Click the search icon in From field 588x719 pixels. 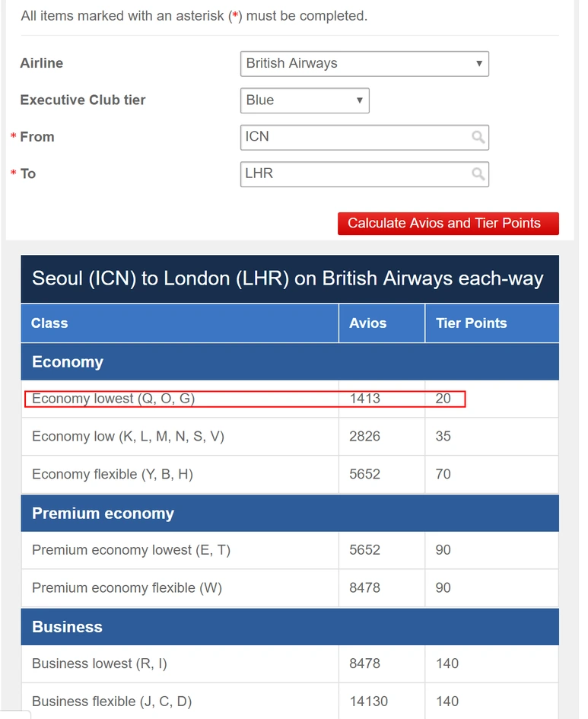478,137
